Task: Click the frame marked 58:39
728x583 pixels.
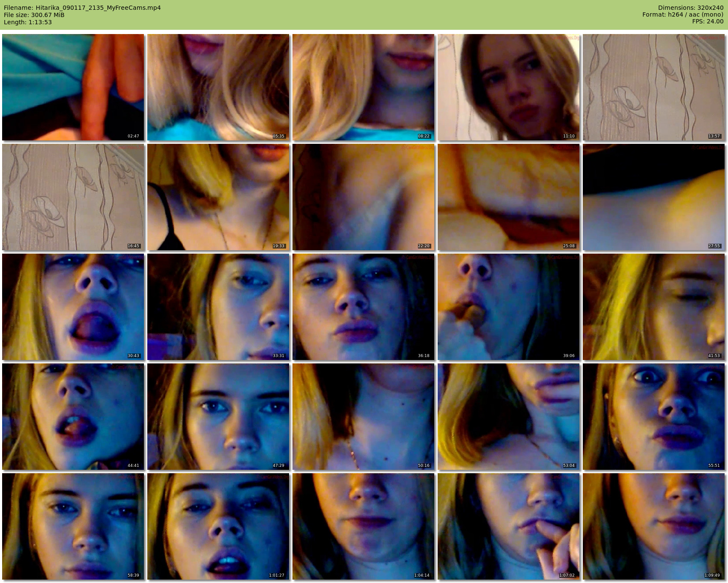Action: click(x=73, y=526)
